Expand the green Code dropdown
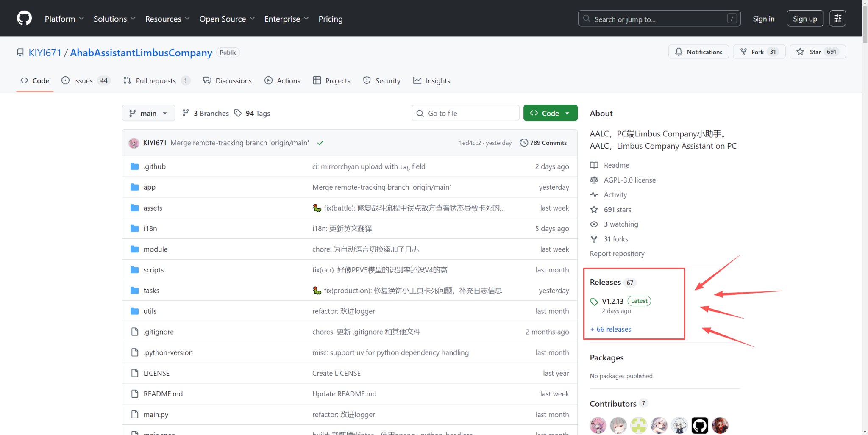The image size is (868, 435). click(x=550, y=113)
